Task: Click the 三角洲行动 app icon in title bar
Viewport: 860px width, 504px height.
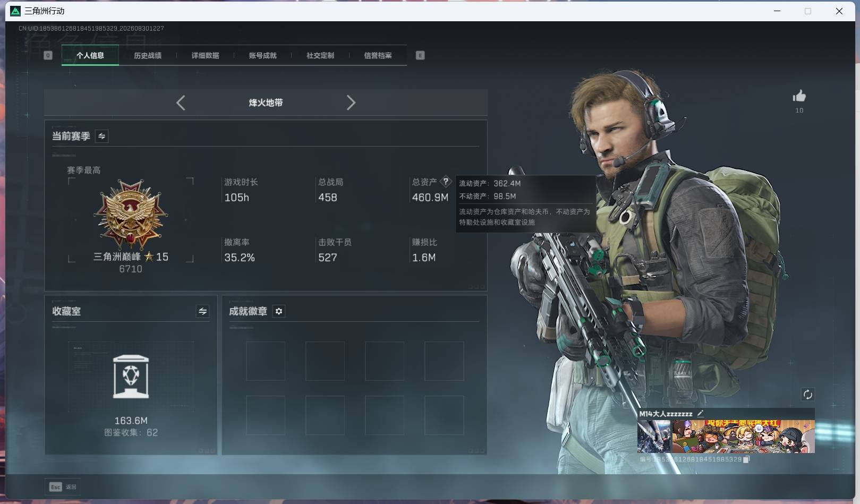Action: tap(15, 11)
